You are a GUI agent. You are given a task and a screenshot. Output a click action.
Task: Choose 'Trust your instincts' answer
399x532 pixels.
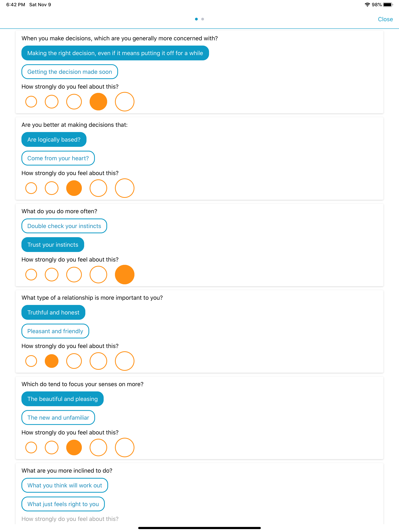(53, 245)
